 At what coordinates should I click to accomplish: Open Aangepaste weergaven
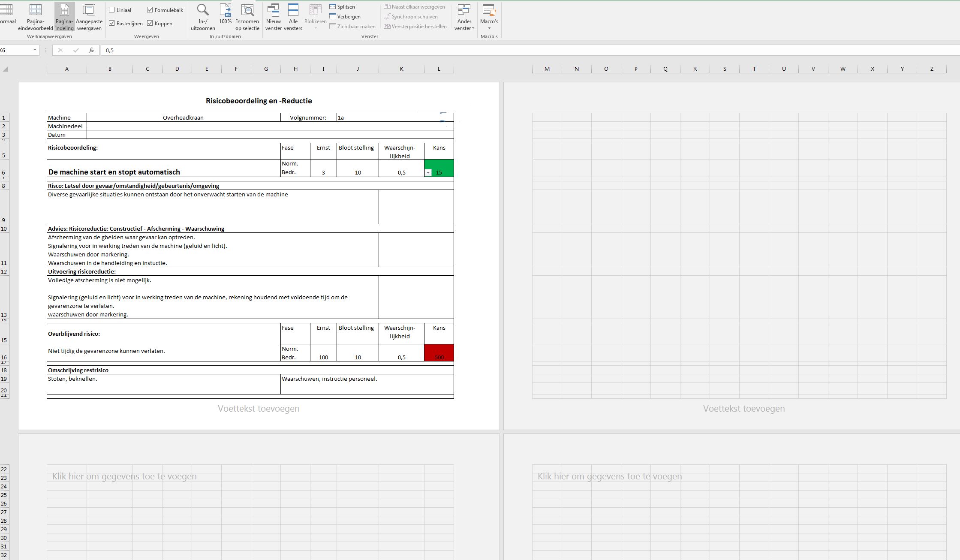click(89, 17)
